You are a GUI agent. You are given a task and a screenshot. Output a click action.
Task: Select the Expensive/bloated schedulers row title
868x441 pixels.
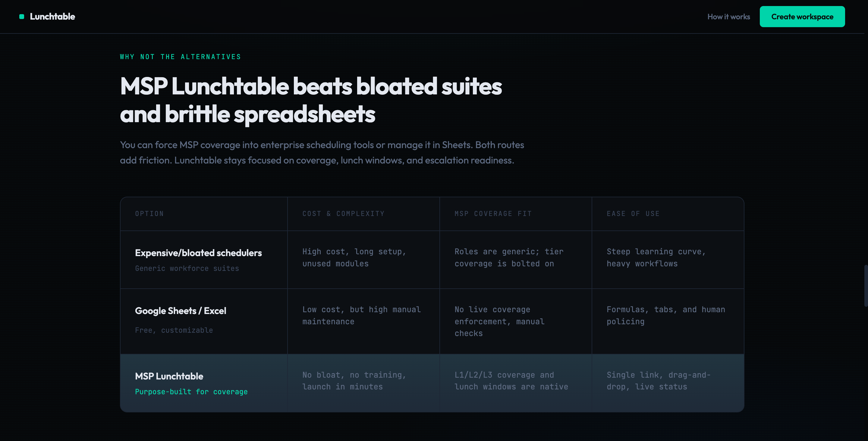198,253
